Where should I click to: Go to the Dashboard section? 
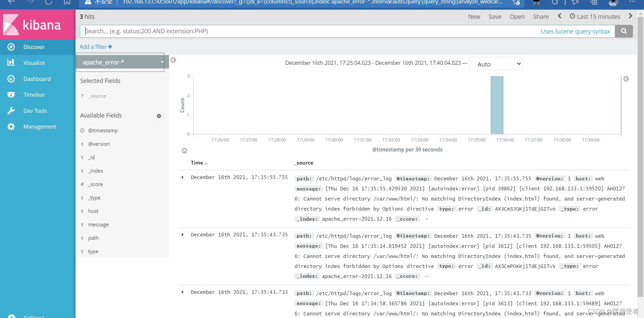pos(38,79)
